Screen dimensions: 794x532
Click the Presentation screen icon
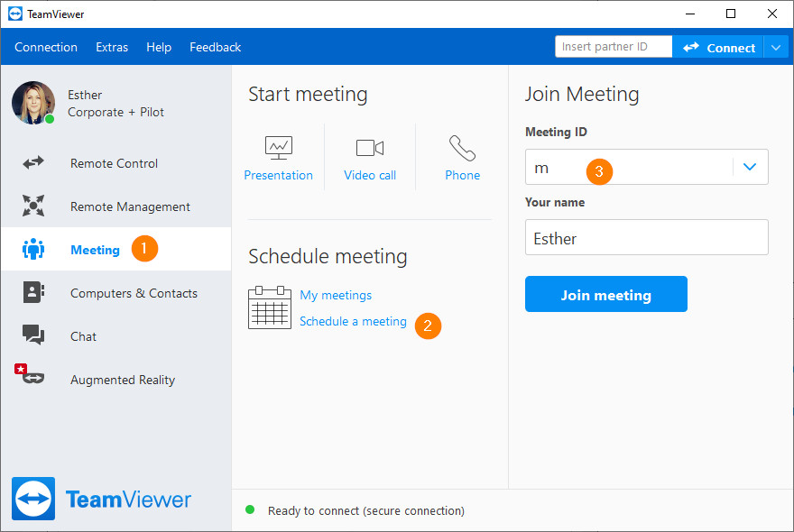[x=279, y=147]
